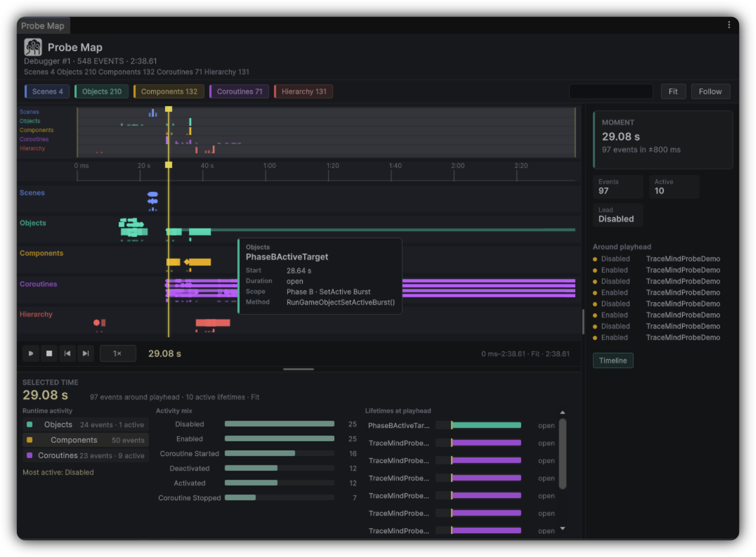Screen dimensions: 756x557
Task: Jump to previous event button
Action: click(68, 353)
